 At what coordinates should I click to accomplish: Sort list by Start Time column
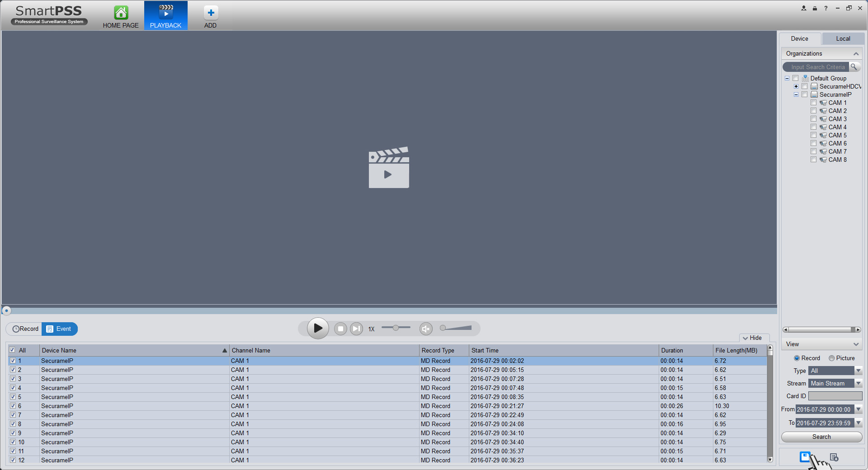563,350
